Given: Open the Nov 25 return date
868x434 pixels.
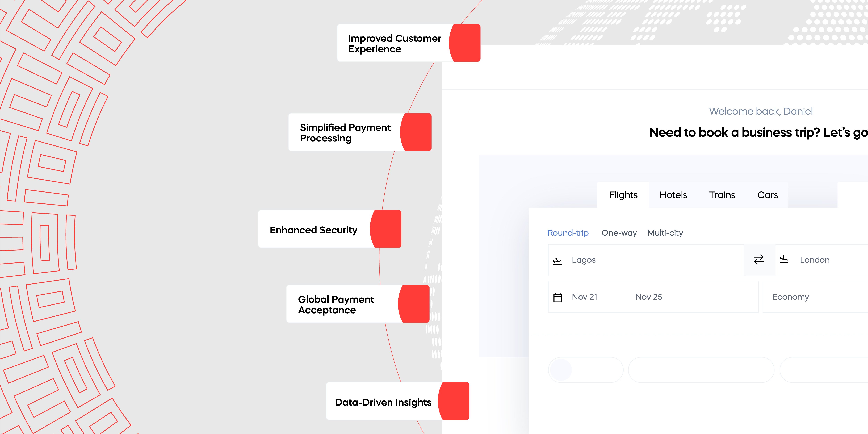Looking at the screenshot, I should click(649, 297).
